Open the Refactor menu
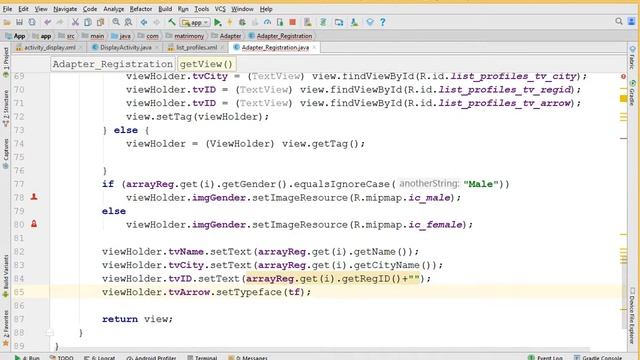This screenshot has height=360, width=640. click(141, 9)
